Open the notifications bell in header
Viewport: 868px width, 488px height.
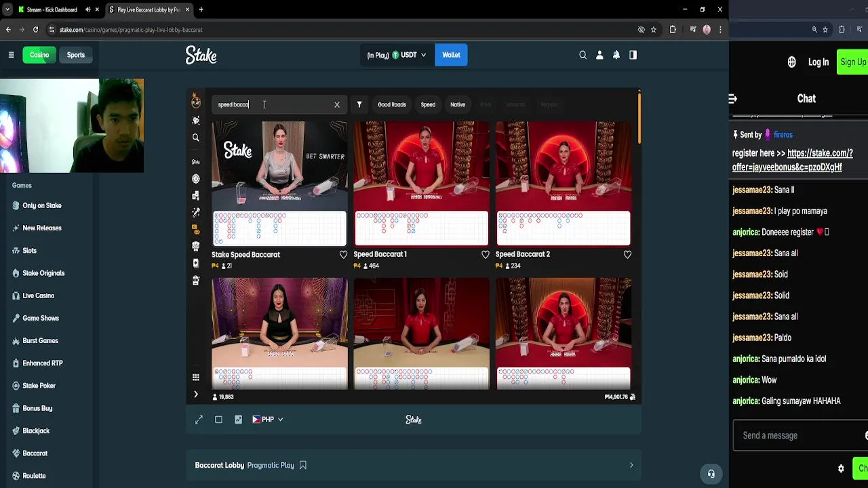coord(616,55)
